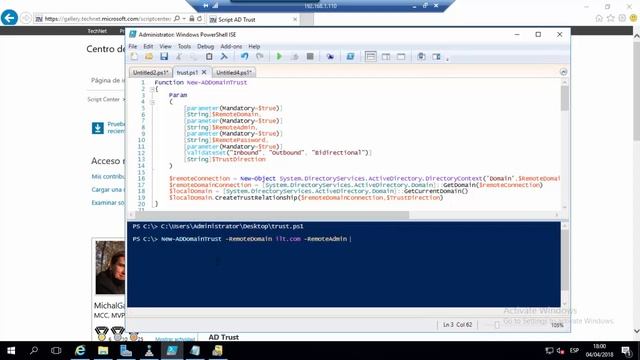Undo the last edit in the toolbar

point(244,57)
